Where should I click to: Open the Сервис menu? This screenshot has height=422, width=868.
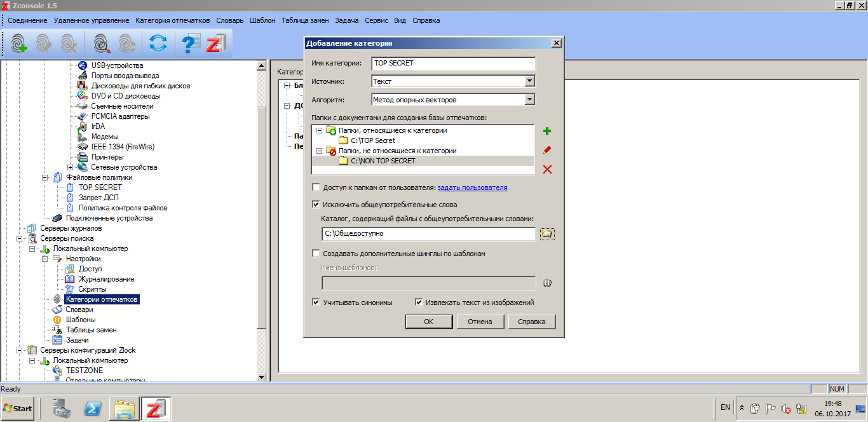coord(377,20)
